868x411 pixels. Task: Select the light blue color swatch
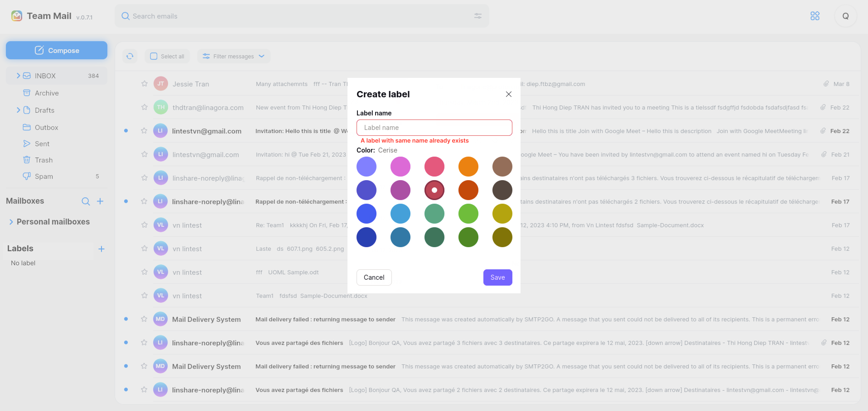coord(400,214)
